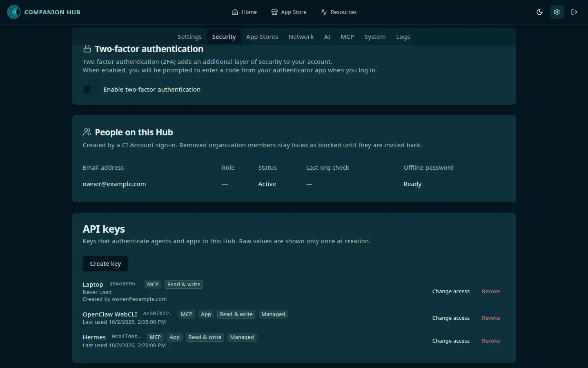This screenshot has height=368, width=588.
Task: Click key prefix ac307b22…
Action: coord(158,314)
